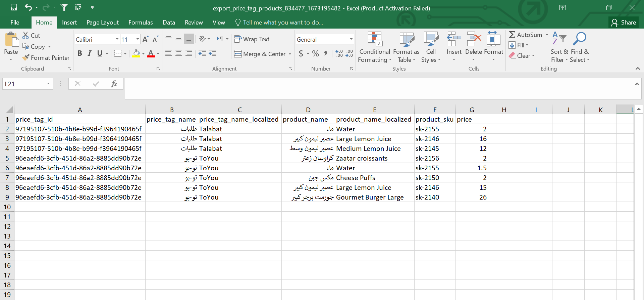
Task: Open the Formulas ribbon tab
Action: pyautogui.click(x=141, y=23)
